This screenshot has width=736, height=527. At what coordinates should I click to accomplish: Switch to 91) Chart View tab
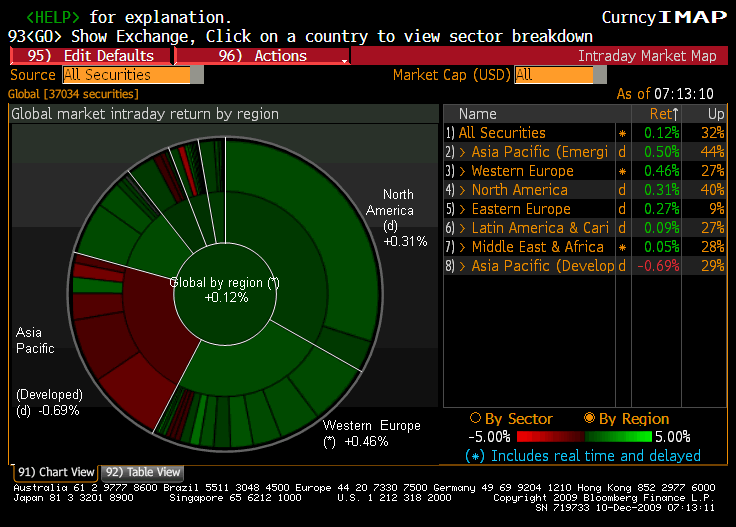tap(56, 472)
